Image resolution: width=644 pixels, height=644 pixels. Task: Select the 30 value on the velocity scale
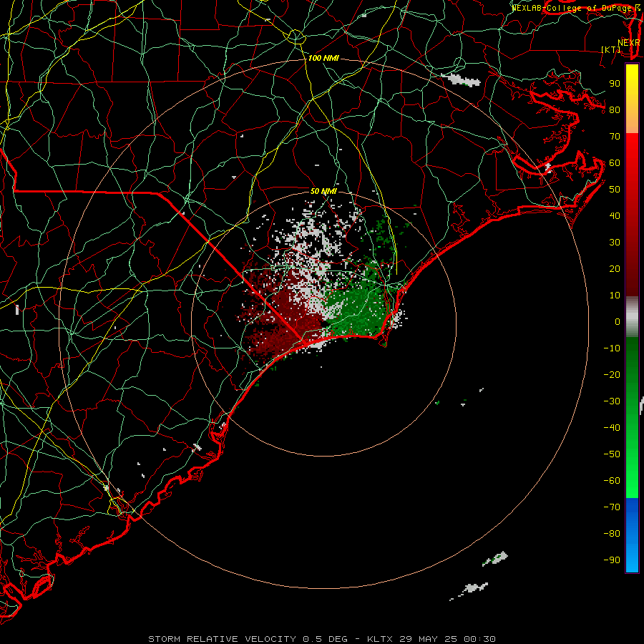[x=615, y=243]
